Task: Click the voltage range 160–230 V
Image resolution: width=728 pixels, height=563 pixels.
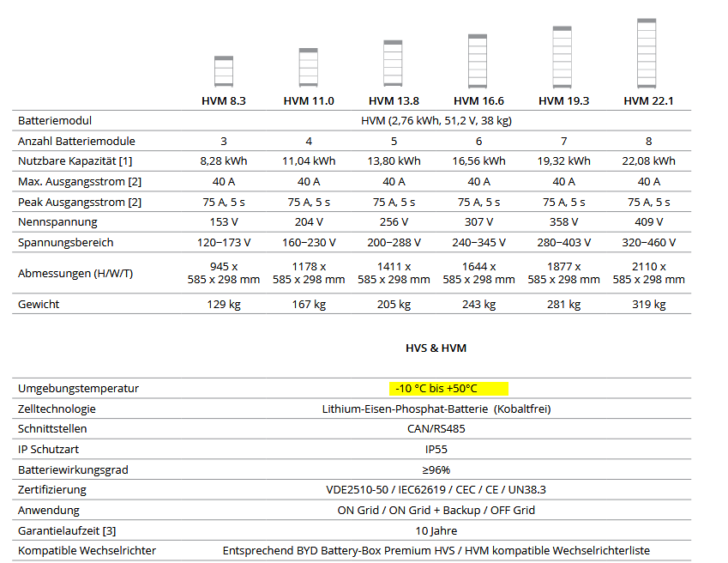Action: tap(309, 243)
